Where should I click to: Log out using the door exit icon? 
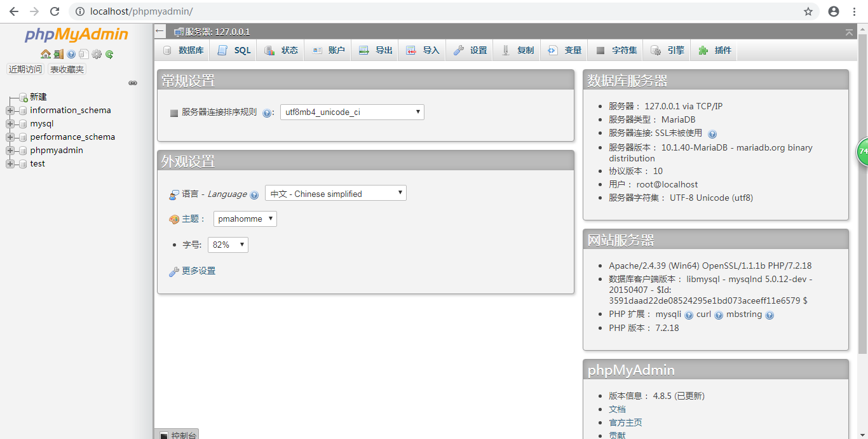tap(58, 55)
